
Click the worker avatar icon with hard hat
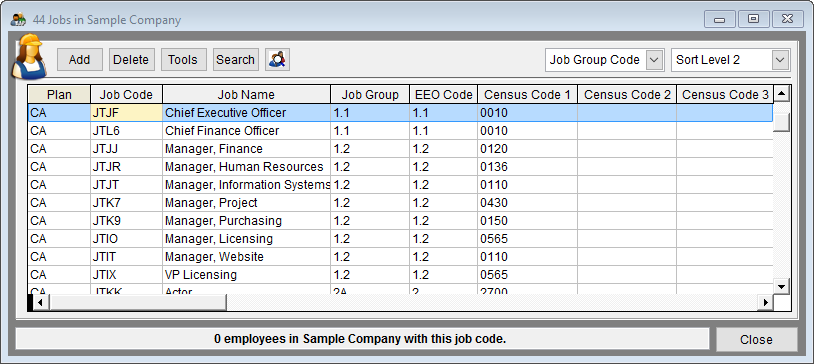(29, 56)
